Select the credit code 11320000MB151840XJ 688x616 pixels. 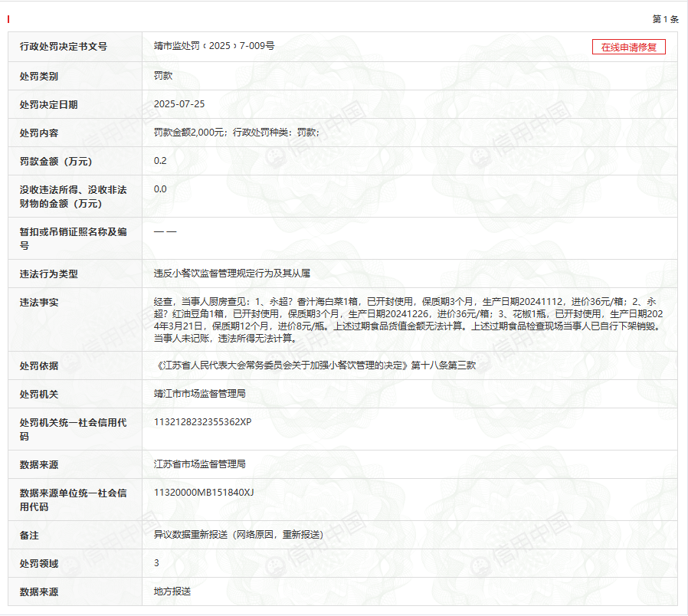pyautogui.click(x=204, y=493)
